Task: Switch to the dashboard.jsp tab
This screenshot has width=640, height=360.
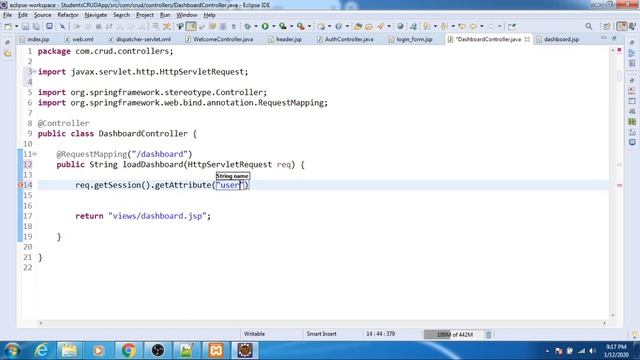Action: [558, 39]
